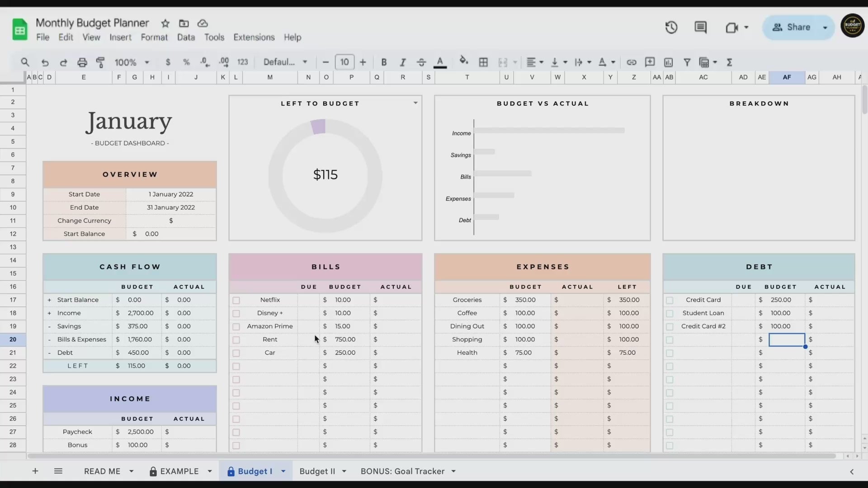Switch to BONUS: Goal Tracker tab
This screenshot has width=868, height=488.
(x=402, y=471)
